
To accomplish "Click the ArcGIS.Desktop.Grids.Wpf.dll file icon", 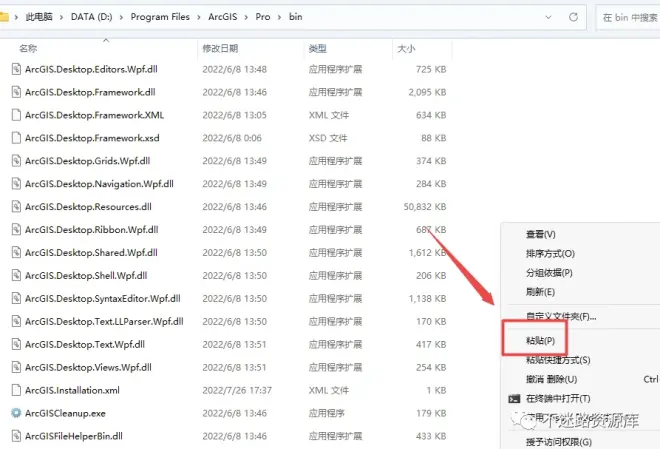I will pyautogui.click(x=16, y=161).
